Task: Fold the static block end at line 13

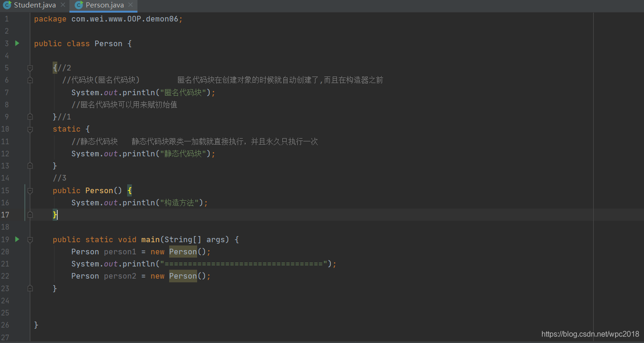Action: click(30, 166)
